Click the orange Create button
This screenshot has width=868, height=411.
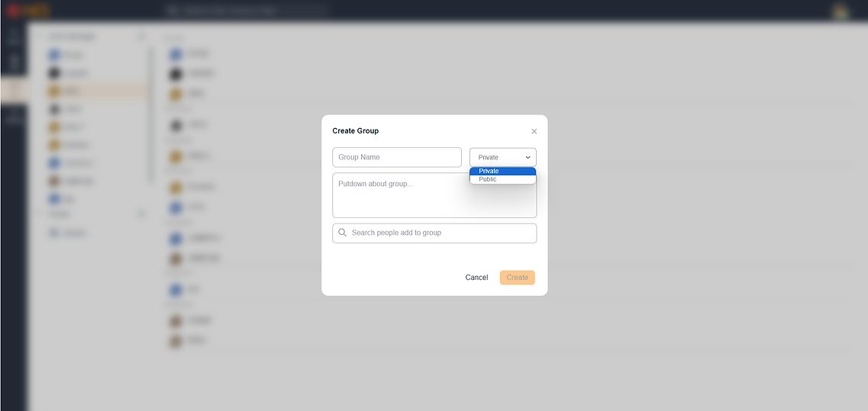(x=517, y=278)
